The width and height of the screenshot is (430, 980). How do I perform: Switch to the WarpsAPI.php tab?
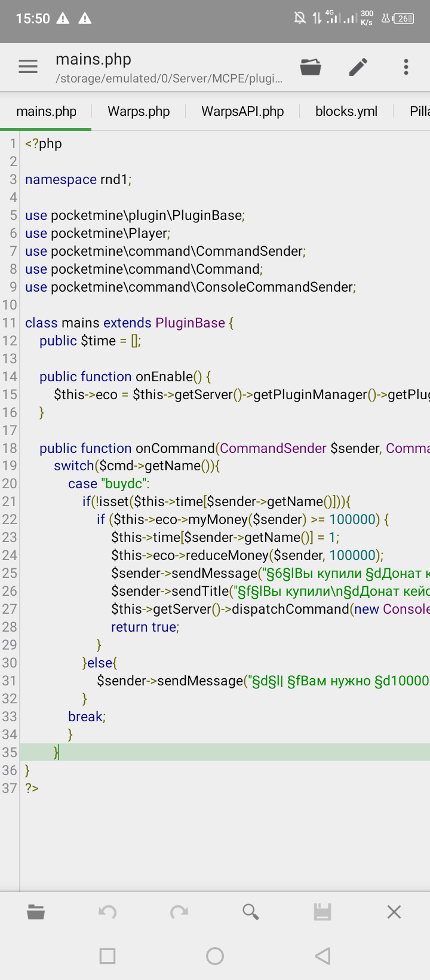tap(242, 112)
